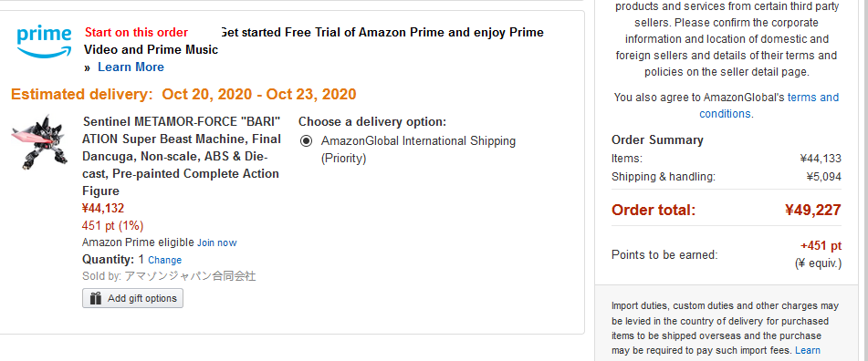
Task: Select AmazonGlobal International Shipping radio button
Action: [306, 141]
